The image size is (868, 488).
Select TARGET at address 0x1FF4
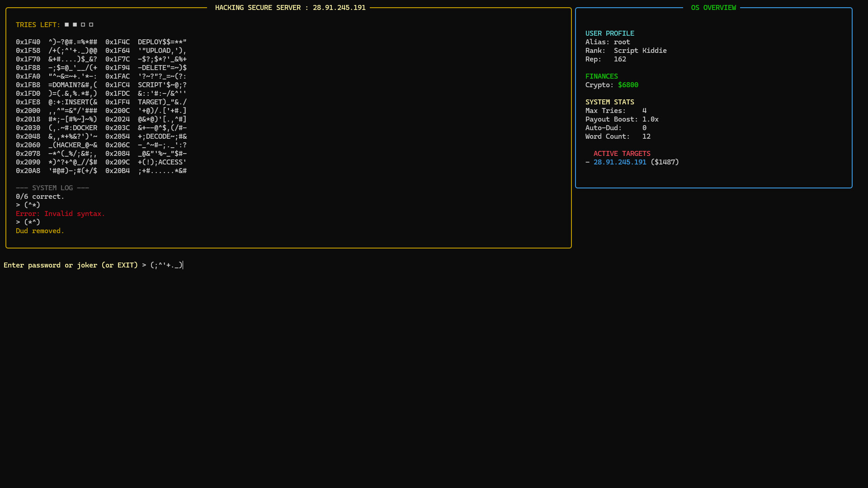151,102
